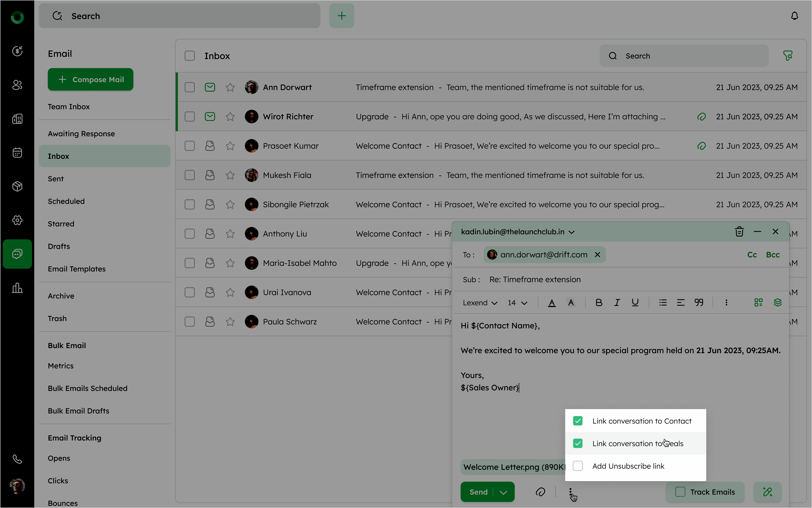812x508 pixels.
Task: Click the attachment paperclip icon beside Send
Action: coord(540,492)
